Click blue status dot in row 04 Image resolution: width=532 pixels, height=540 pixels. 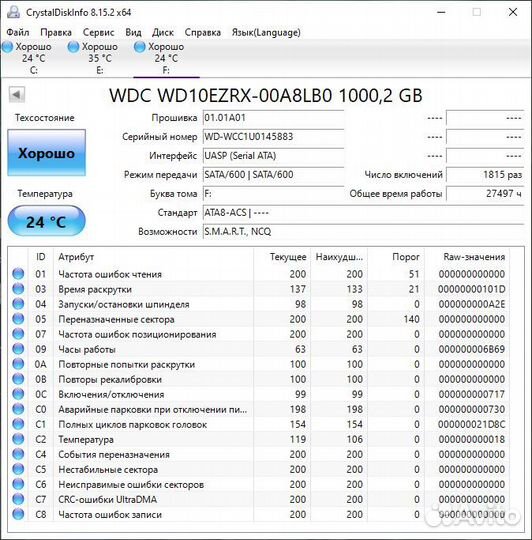click(18, 304)
